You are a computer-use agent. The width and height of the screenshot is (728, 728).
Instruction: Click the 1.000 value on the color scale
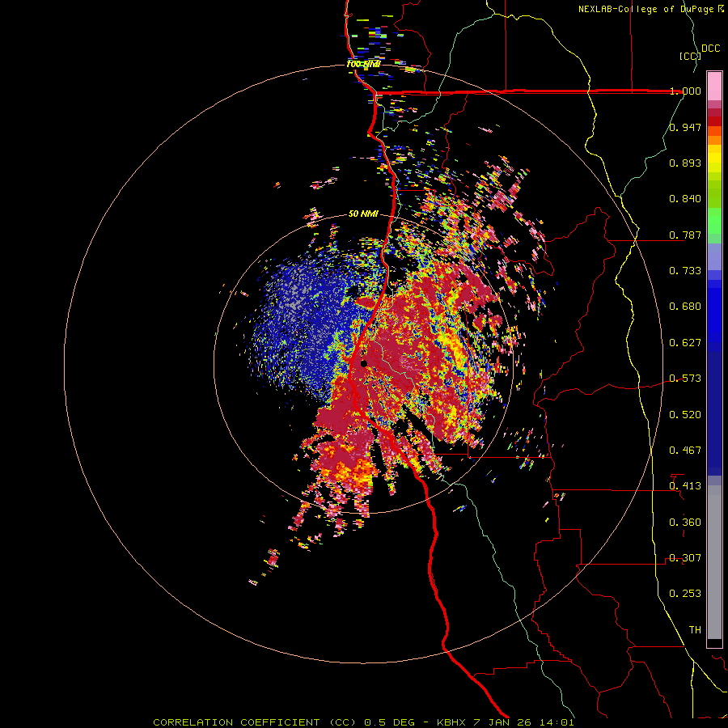pyautogui.click(x=685, y=91)
